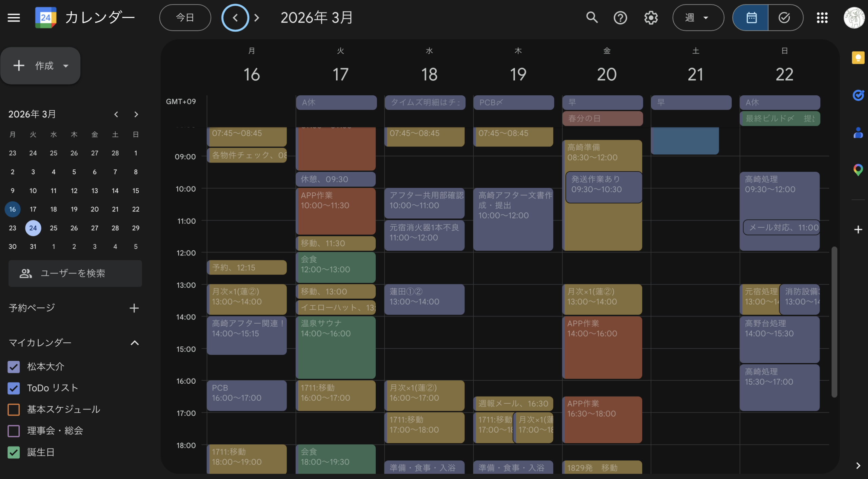Expand the 作成 button dropdown arrow
The width and height of the screenshot is (868, 479).
pos(66,66)
